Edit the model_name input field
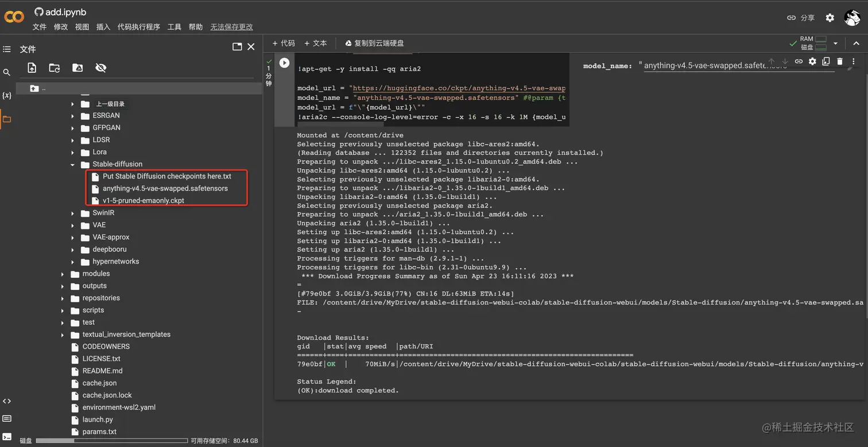Screen dimensions: 868x447 [738, 66]
